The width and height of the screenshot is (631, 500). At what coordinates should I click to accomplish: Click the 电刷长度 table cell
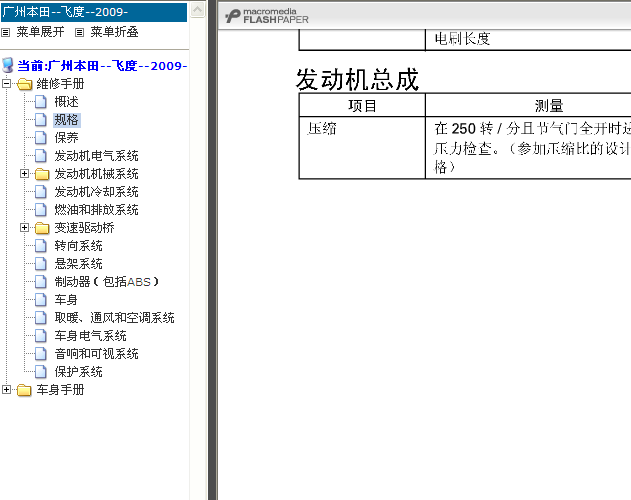pyautogui.click(x=528, y=40)
